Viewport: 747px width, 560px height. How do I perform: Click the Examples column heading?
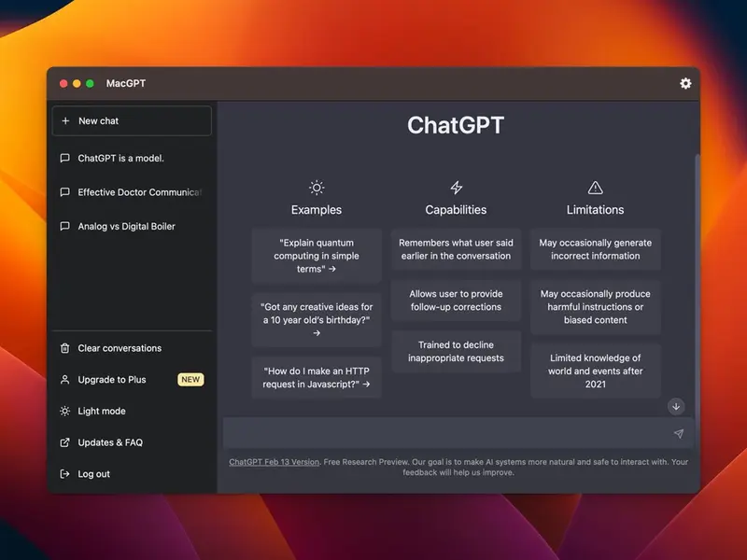coord(317,210)
